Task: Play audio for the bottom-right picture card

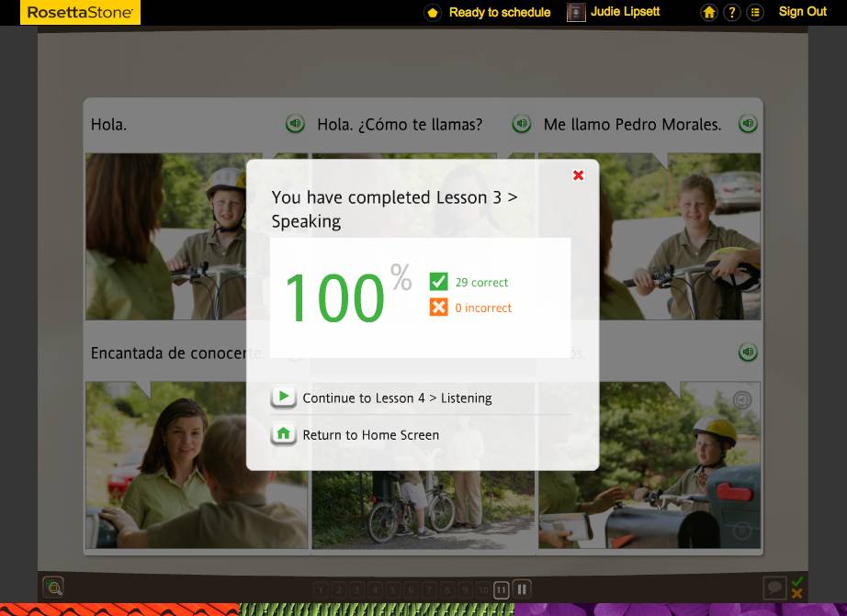Action: pyautogui.click(x=748, y=352)
